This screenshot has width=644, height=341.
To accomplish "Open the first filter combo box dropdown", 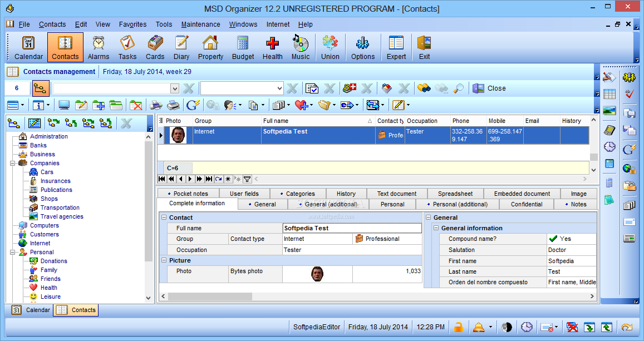I will [175, 88].
